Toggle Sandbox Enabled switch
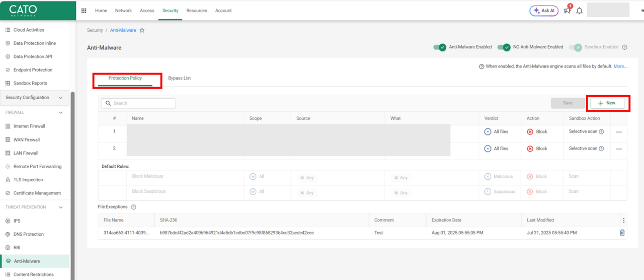Image resolution: width=644 pixels, height=280 pixels. (x=575, y=47)
